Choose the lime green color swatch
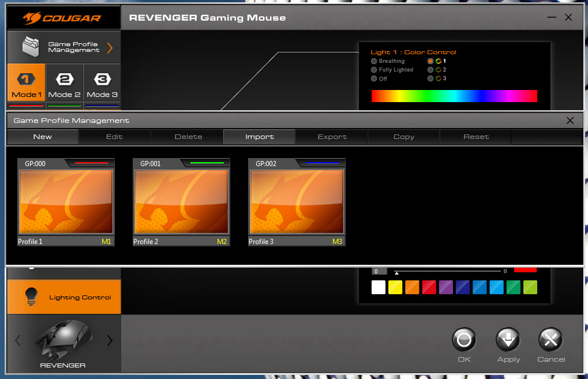Viewport: 588px width, 379px height. point(530,287)
